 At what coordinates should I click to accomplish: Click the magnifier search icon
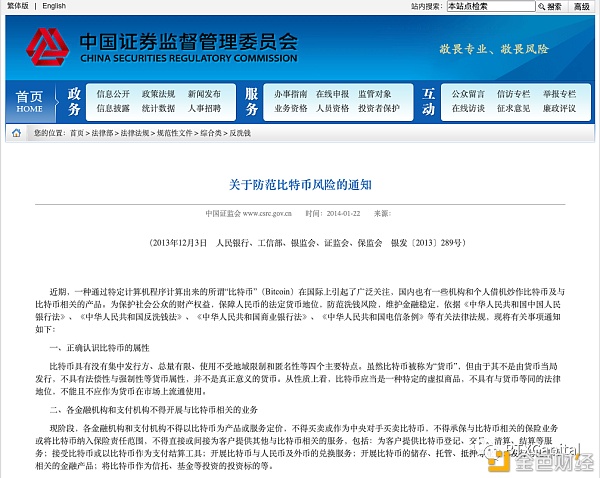pyautogui.click(x=541, y=7)
